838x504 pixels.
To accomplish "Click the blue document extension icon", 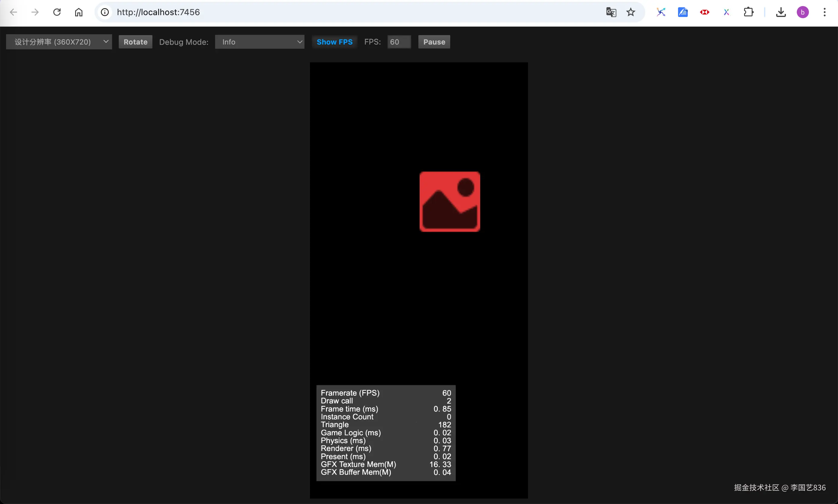I will point(682,12).
